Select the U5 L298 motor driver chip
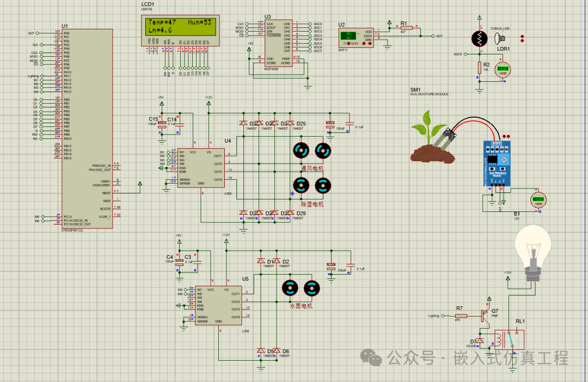588x382 pixels. pos(218,305)
